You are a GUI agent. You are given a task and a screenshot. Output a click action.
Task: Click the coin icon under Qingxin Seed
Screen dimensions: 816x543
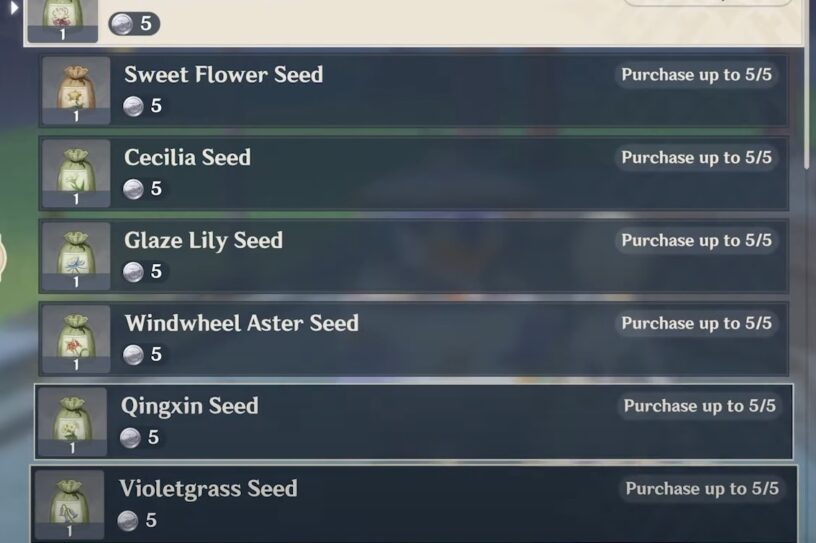pyautogui.click(x=130, y=438)
